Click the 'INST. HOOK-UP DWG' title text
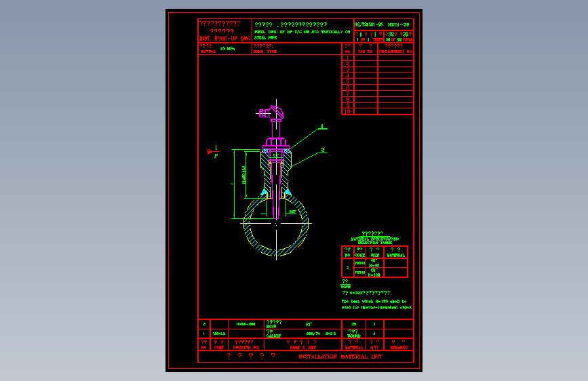 pos(224,38)
